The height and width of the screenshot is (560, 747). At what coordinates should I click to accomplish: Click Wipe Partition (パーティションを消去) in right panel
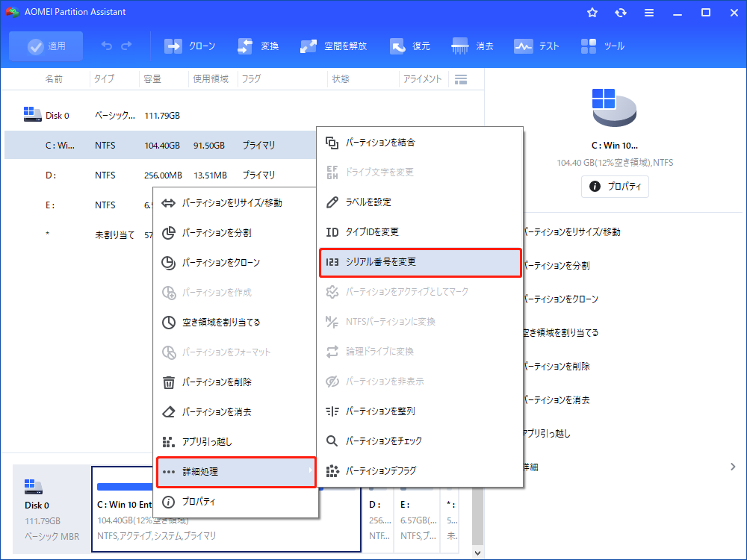point(557,400)
